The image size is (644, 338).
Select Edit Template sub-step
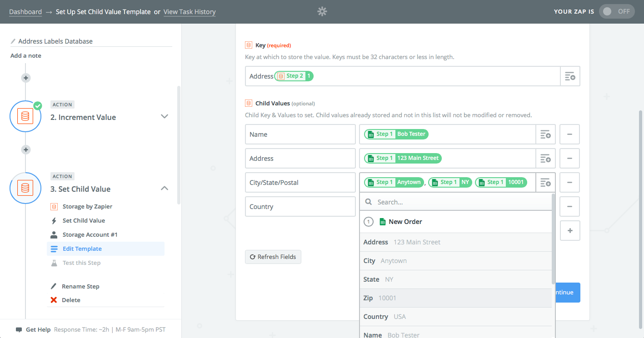pos(105,249)
